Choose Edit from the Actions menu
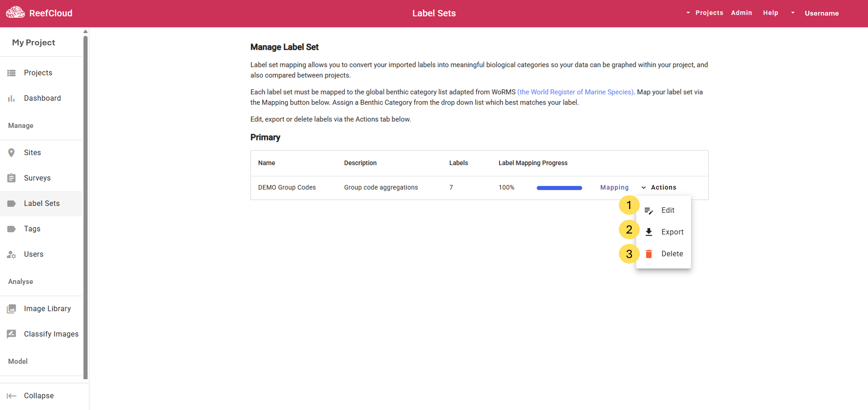Image resolution: width=868 pixels, height=410 pixels. click(x=667, y=210)
